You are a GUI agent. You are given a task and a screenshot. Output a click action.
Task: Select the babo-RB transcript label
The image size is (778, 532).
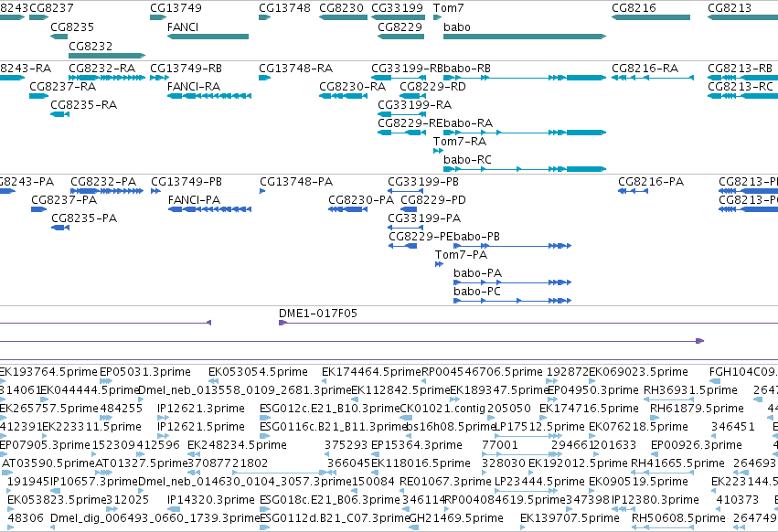(467, 68)
